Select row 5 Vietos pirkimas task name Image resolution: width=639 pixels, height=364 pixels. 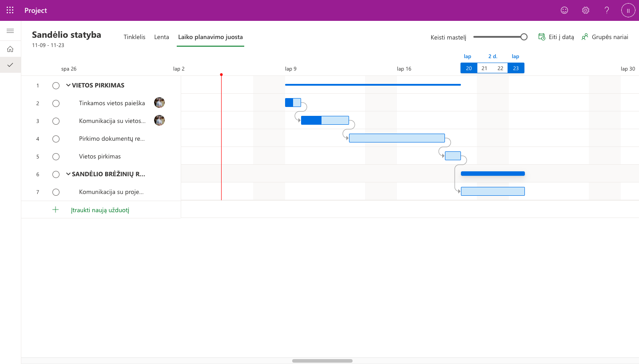(100, 156)
